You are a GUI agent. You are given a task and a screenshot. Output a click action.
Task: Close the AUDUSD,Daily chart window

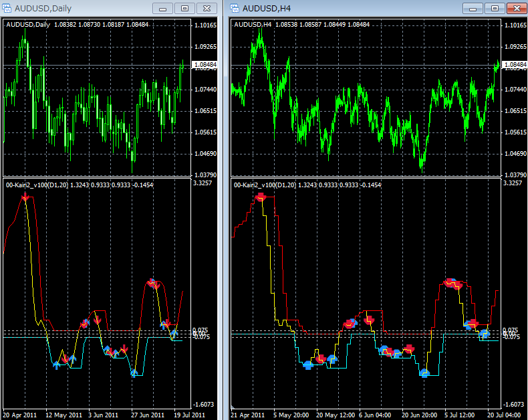point(207,9)
